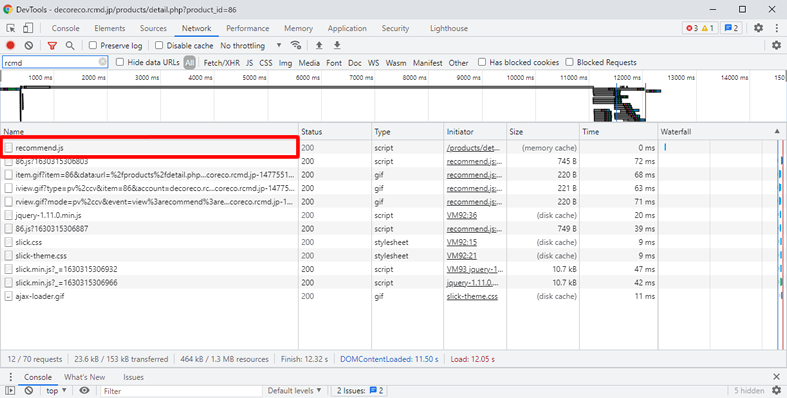Open network search magnifier icon

[x=70, y=45]
